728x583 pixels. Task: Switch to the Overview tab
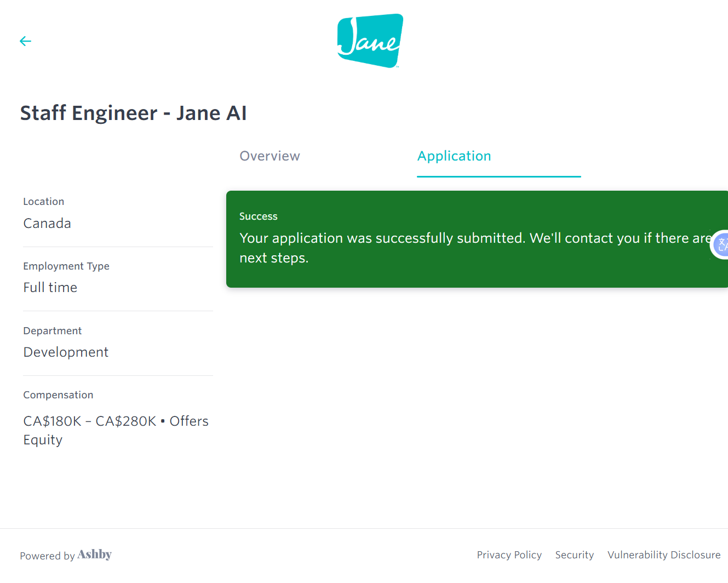[270, 156]
